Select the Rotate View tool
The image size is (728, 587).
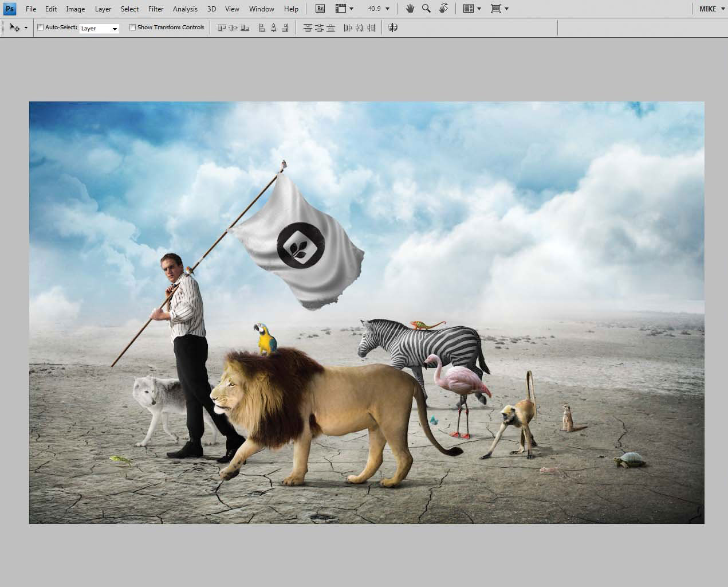(x=443, y=9)
